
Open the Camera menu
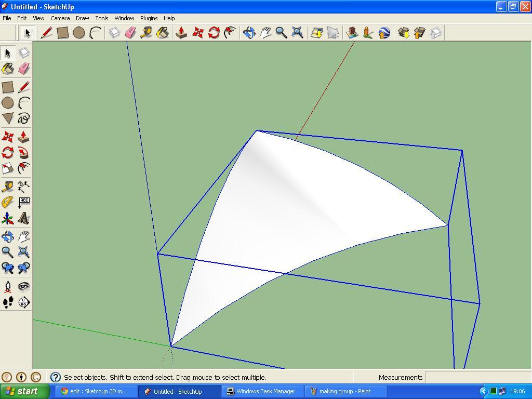click(x=60, y=18)
